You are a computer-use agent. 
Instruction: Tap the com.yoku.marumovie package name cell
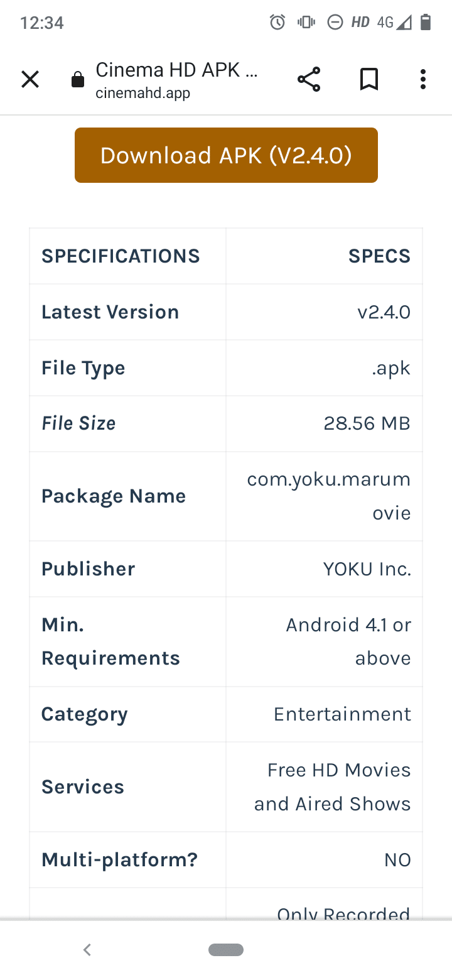point(325,496)
